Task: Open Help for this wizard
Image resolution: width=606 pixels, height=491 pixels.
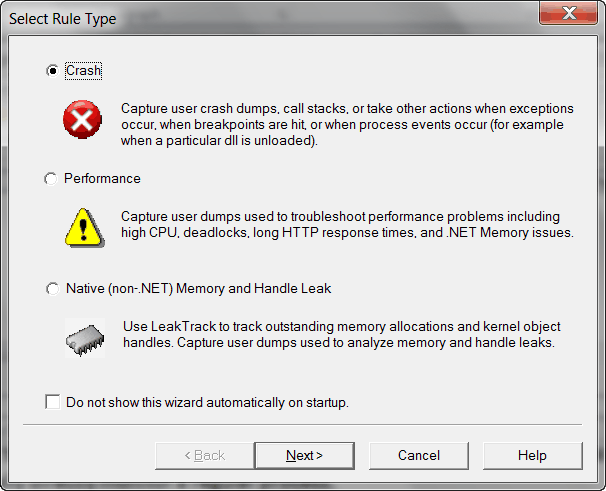Action: pyautogui.click(x=533, y=456)
